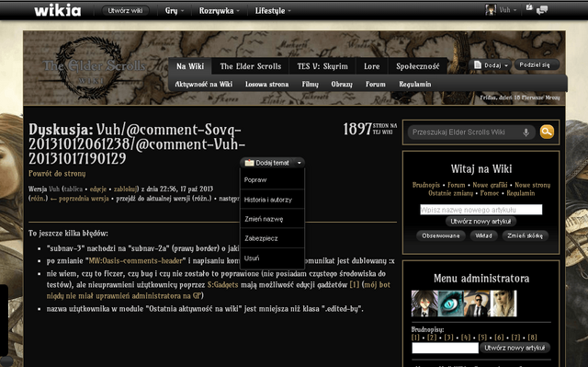The height and width of the screenshot is (367, 588).
Task: Select Usuń from the dropdown
Action: [272, 258]
